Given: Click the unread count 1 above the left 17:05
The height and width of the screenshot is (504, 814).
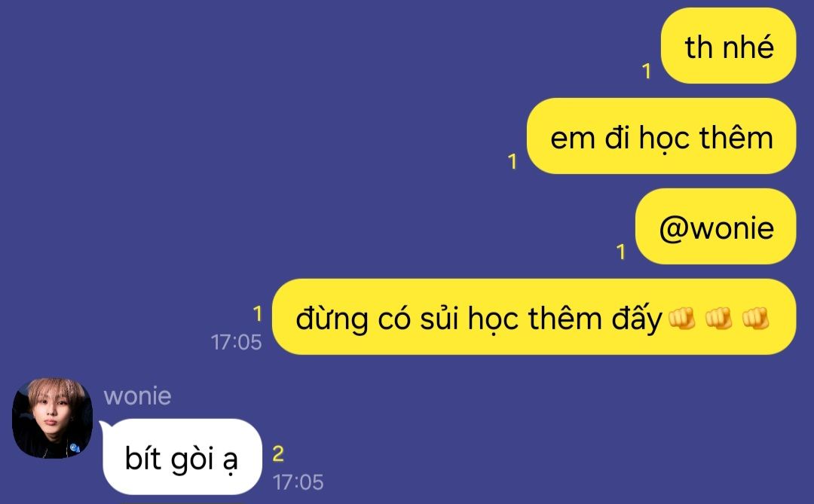Looking at the screenshot, I should [x=257, y=313].
